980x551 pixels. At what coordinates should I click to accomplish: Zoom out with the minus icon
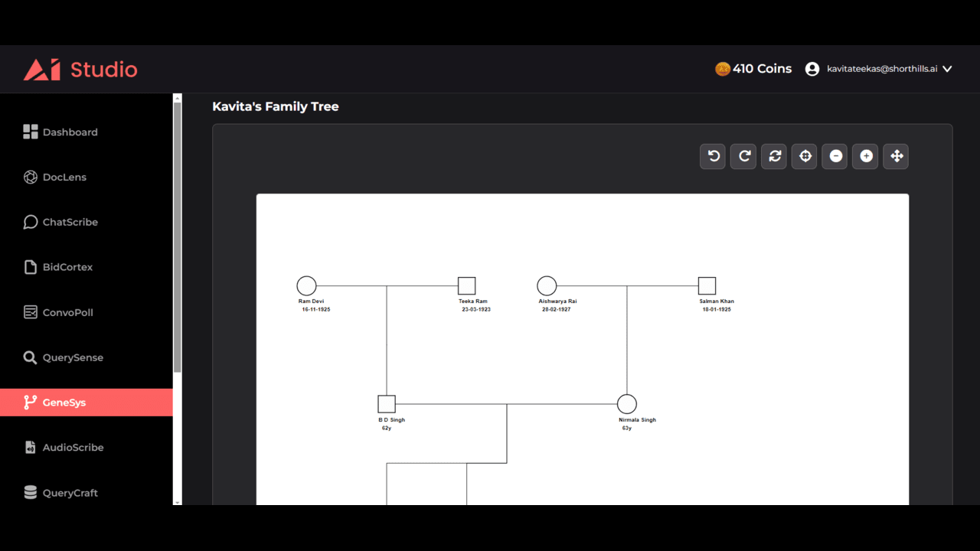tap(835, 156)
